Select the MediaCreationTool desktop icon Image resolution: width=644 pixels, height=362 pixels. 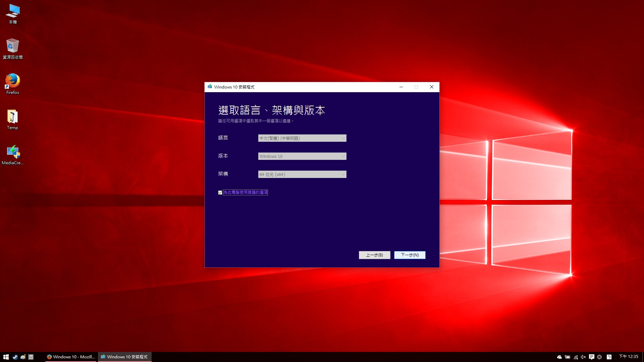point(13,155)
